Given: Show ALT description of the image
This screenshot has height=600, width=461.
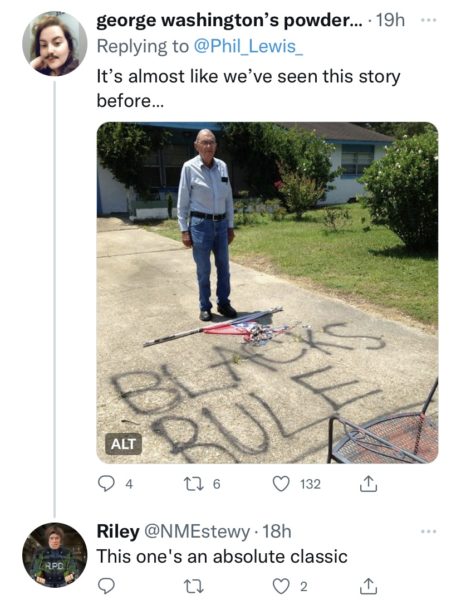Looking at the screenshot, I should click(123, 444).
